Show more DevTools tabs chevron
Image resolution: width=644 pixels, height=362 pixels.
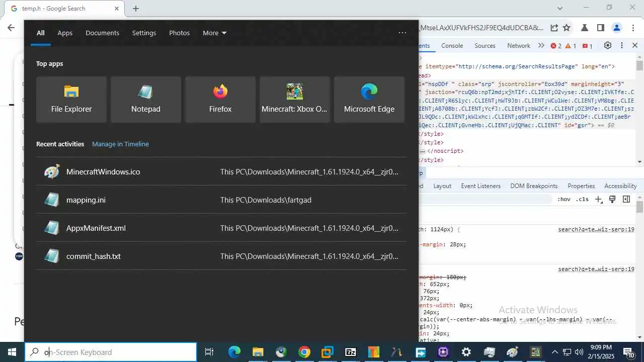(541, 46)
